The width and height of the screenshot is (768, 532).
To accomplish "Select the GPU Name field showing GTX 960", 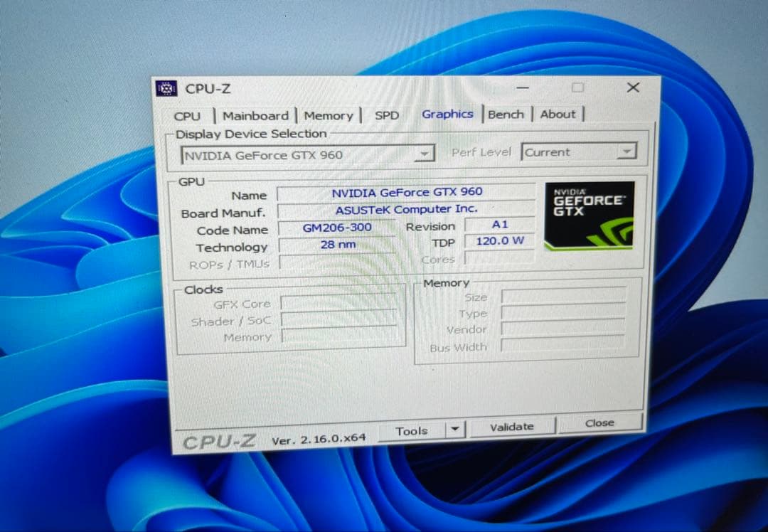I will tap(407, 192).
